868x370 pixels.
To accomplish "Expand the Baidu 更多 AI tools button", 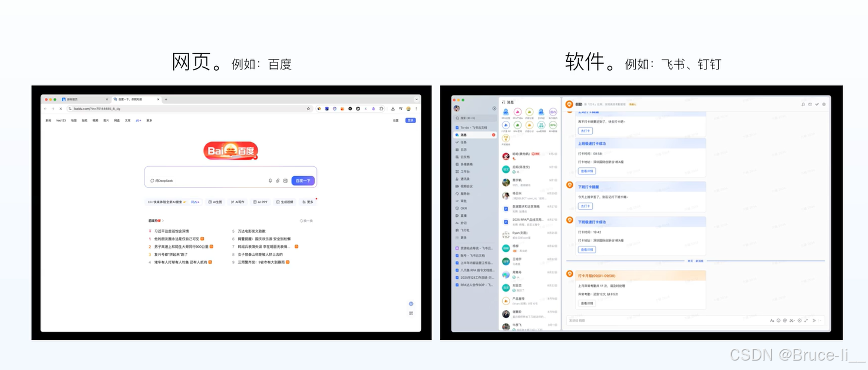I will [x=308, y=202].
